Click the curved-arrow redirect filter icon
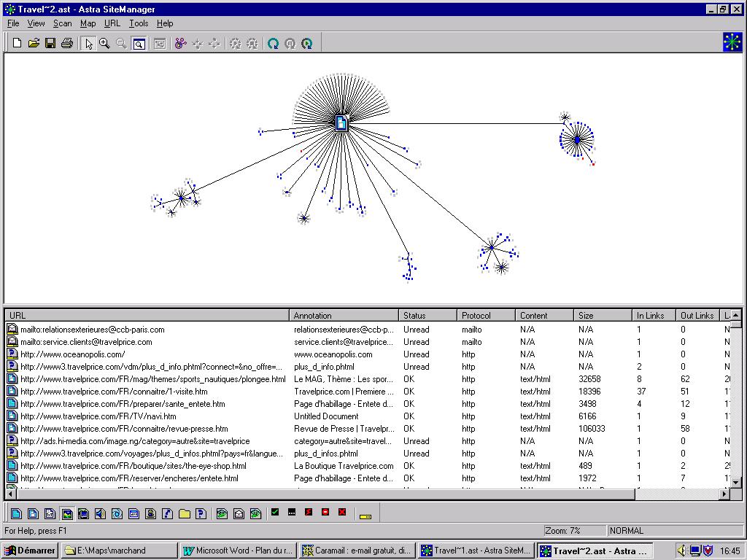 [x=167, y=513]
